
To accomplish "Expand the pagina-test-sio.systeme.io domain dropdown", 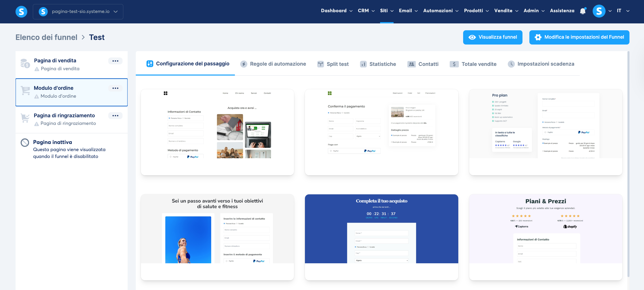I will tap(78, 11).
